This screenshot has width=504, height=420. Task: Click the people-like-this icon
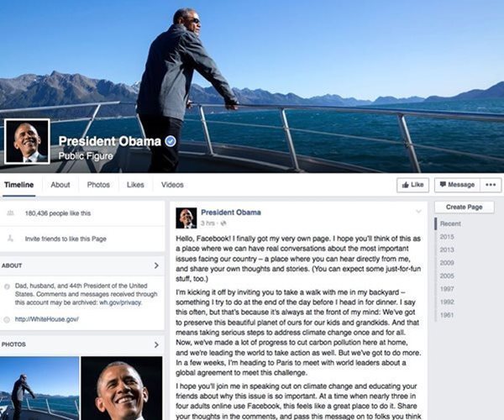coord(11,213)
